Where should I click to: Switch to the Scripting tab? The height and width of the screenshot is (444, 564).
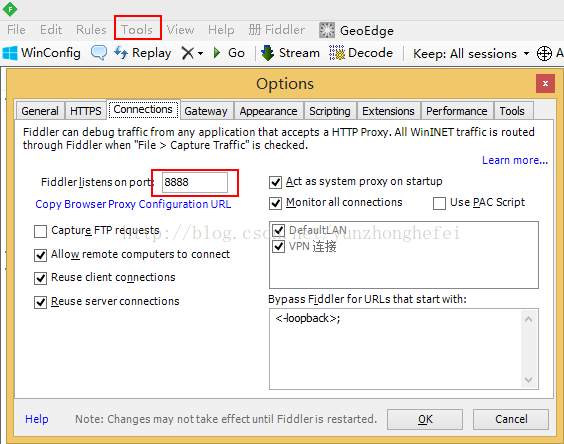click(x=330, y=111)
